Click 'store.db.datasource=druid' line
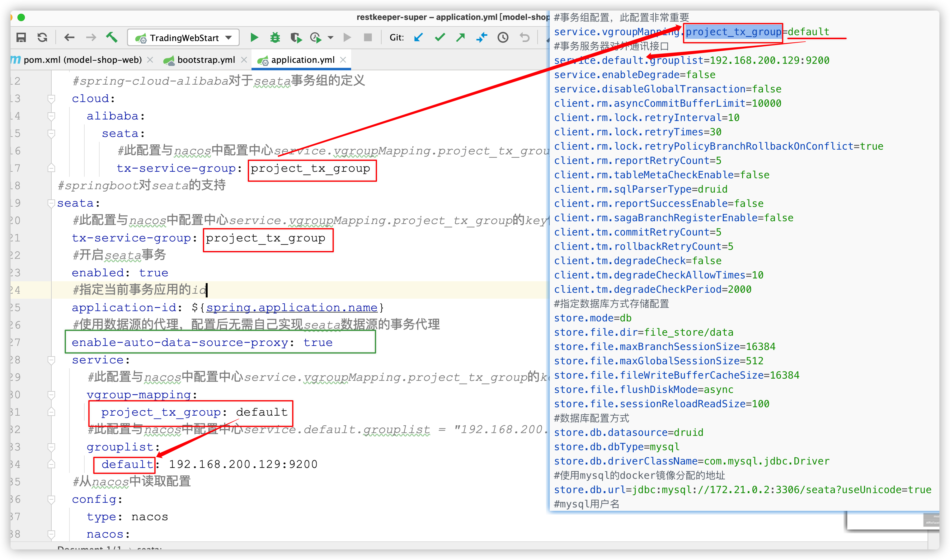The image size is (950, 560). [x=628, y=432]
